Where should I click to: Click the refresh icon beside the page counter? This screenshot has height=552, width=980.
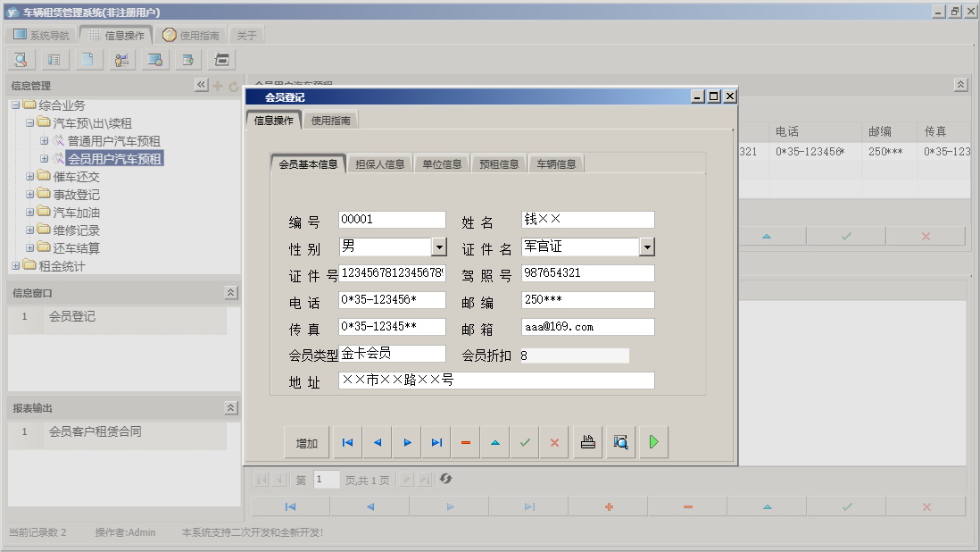[445, 479]
